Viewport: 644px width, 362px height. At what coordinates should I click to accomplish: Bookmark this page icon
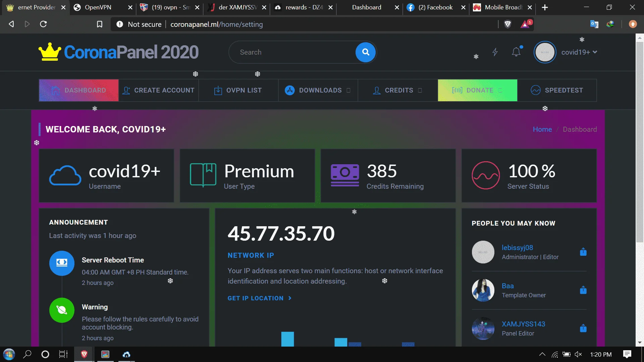click(100, 24)
